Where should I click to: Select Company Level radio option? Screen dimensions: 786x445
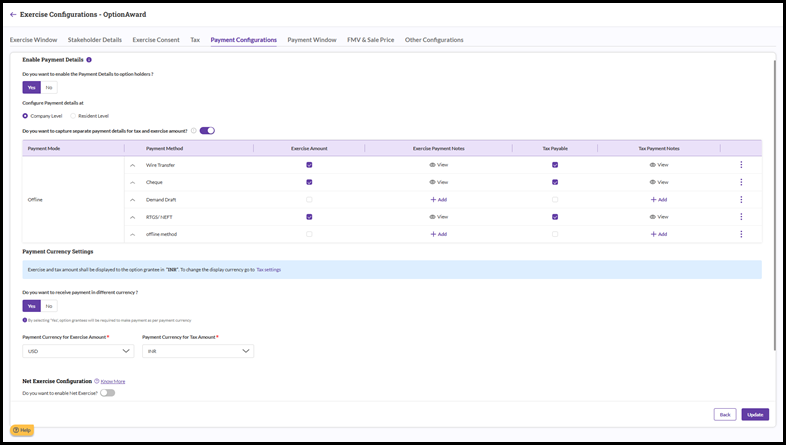tap(25, 116)
